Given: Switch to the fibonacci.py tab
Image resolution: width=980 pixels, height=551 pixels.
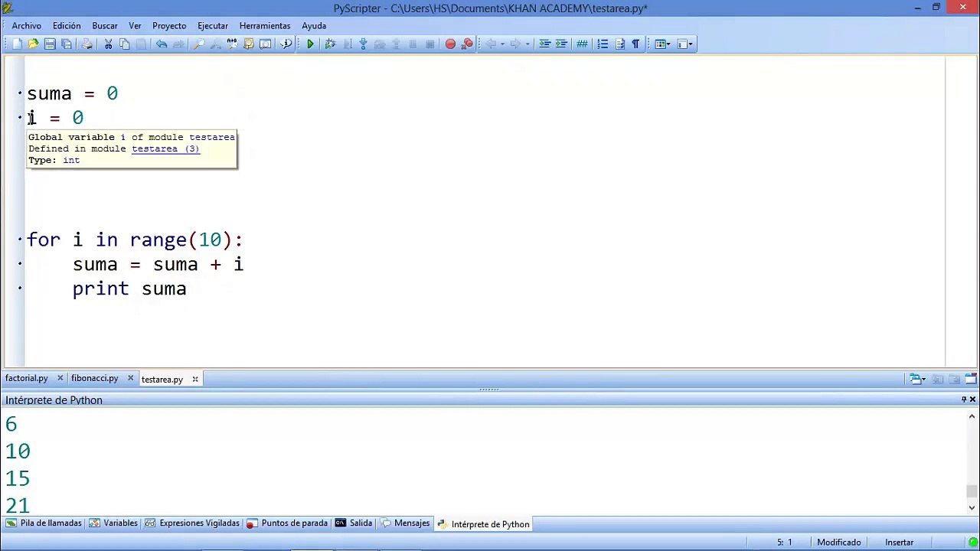Looking at the screenshot, I should [x=95, y=378].
